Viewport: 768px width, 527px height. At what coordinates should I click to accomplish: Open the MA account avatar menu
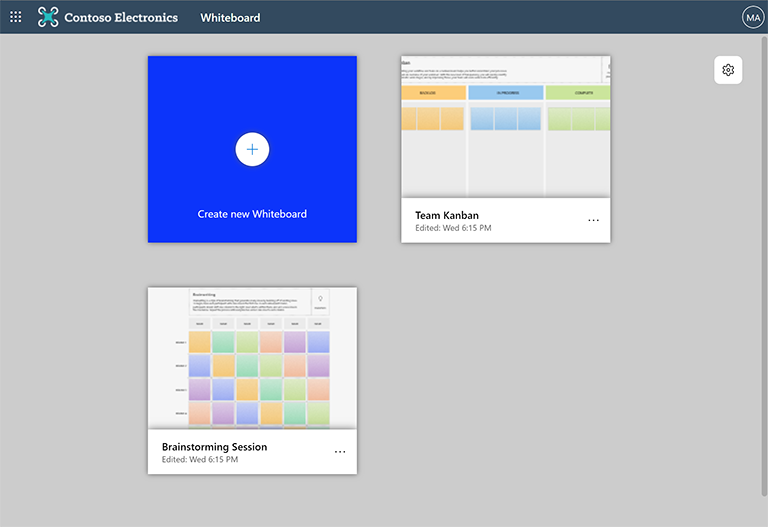pyautogui.click(x=752, y=17)
